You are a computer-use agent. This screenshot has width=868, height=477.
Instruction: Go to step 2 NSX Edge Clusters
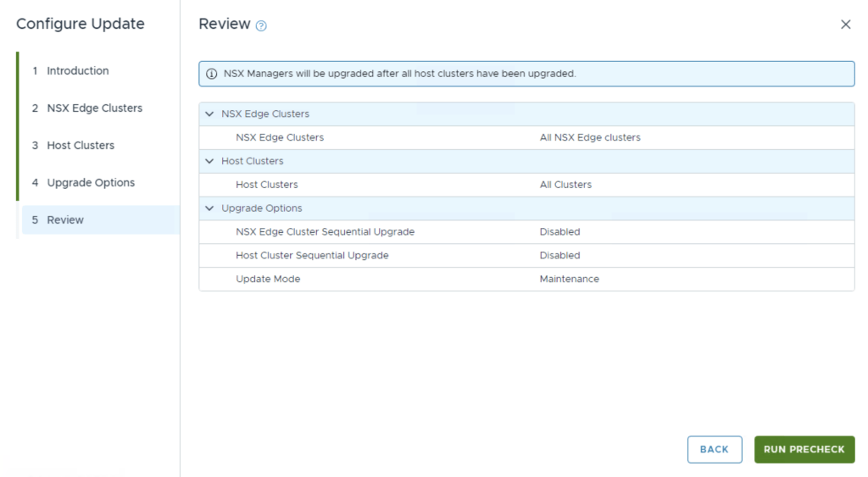94,108
